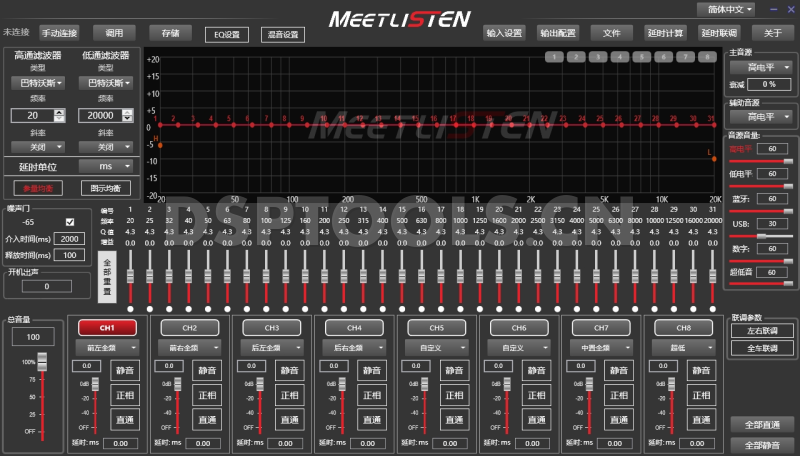Click the 调用 recall button
Image resolution: width=800 pixels, height=456 pixels.
[114, 33]
